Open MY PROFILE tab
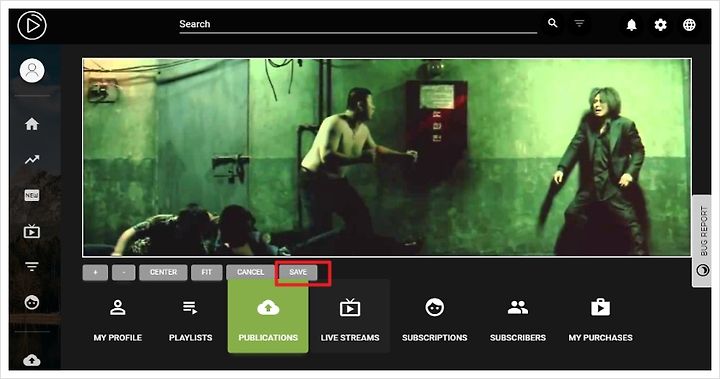This screenshot has height=379, width=720. tap(118, 320)
